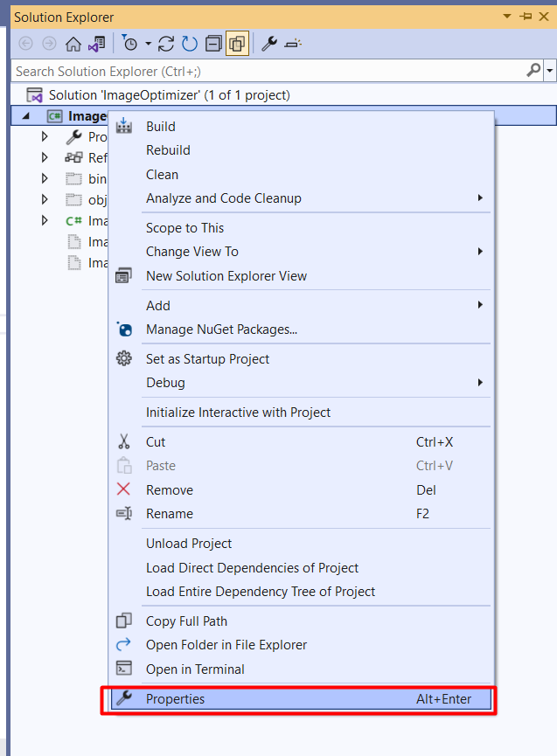This screenshot has height=756, width=557.
Task: Open the Pending Changes Filter dropdown arrow
Action: [148, 44]
